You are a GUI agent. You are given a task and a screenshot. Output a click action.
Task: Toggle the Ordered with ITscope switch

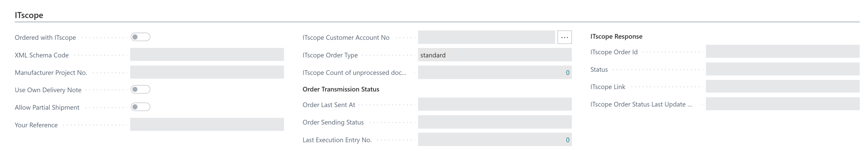(x=140, y=37)
